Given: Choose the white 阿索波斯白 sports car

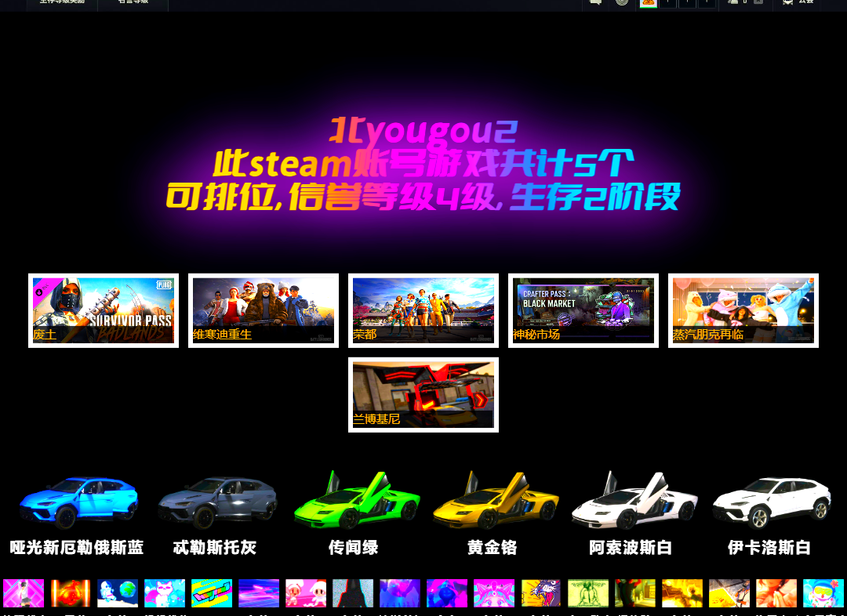Looking at the screenshot, I should click(634, 500).
